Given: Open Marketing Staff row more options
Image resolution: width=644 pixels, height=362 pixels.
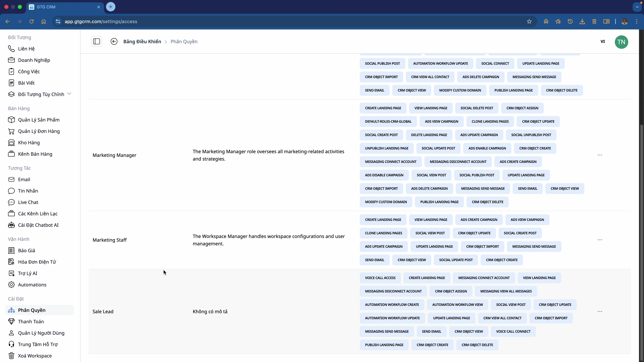Looking at the screenshot, I should [600, 240].
